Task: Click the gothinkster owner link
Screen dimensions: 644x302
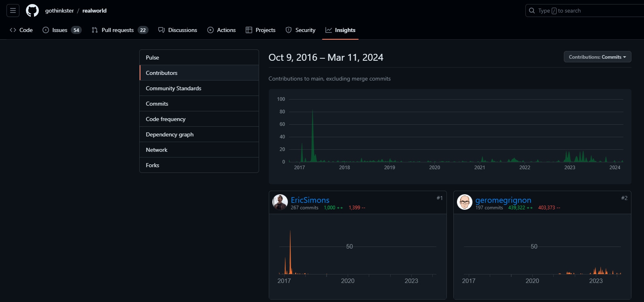Action: [x=60, y=11]
